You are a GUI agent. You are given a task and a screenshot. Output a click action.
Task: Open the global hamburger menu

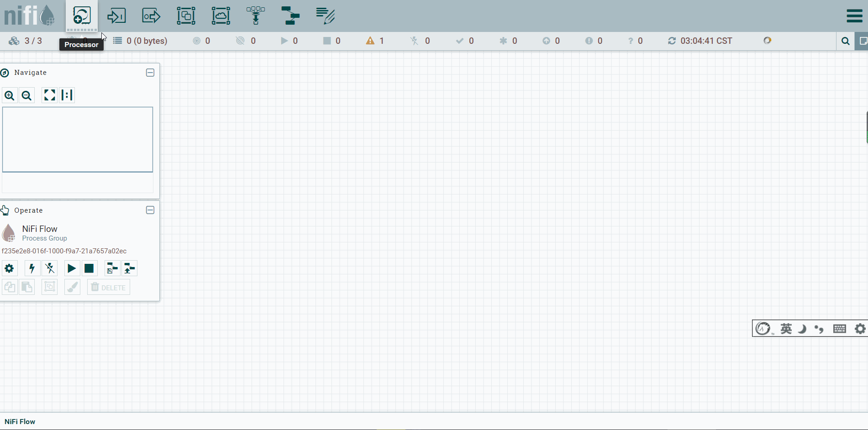[x=854, y=16]
